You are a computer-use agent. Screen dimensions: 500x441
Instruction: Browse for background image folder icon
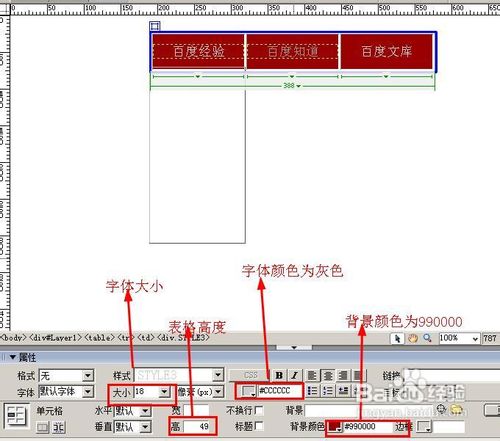click(457, 409)
